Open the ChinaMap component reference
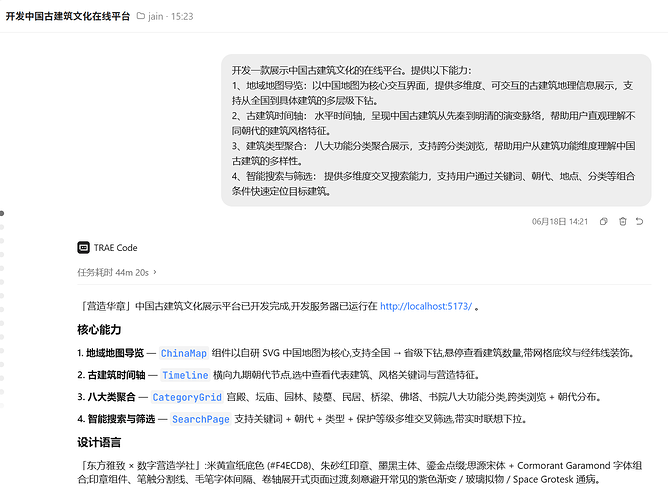Viewport: 668px width, 500px height. pos(184,353)
